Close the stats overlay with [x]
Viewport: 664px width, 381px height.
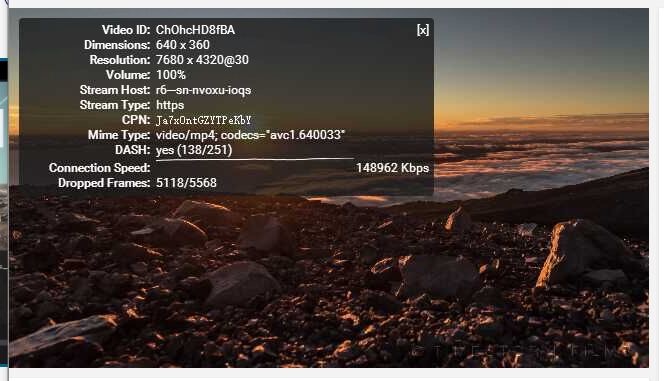click(x=423, y=30)
